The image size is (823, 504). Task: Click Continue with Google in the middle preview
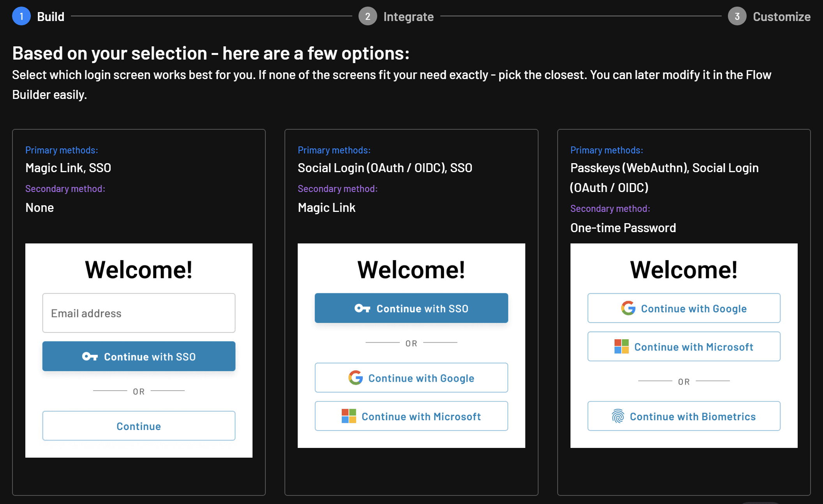[x=411, y=377]
